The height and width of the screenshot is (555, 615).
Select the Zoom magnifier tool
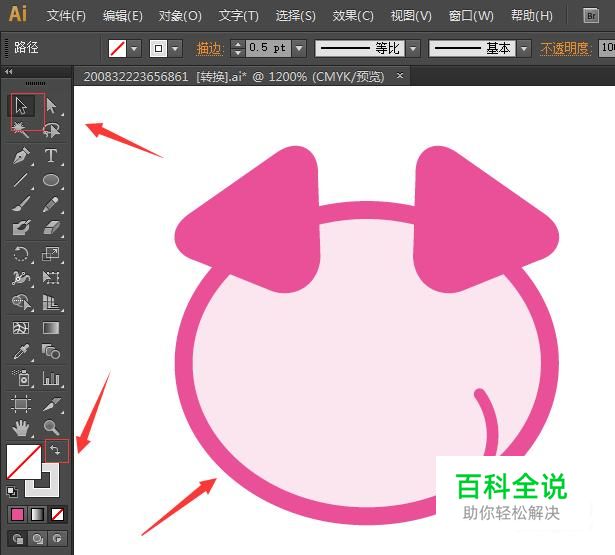pos(50,428)
